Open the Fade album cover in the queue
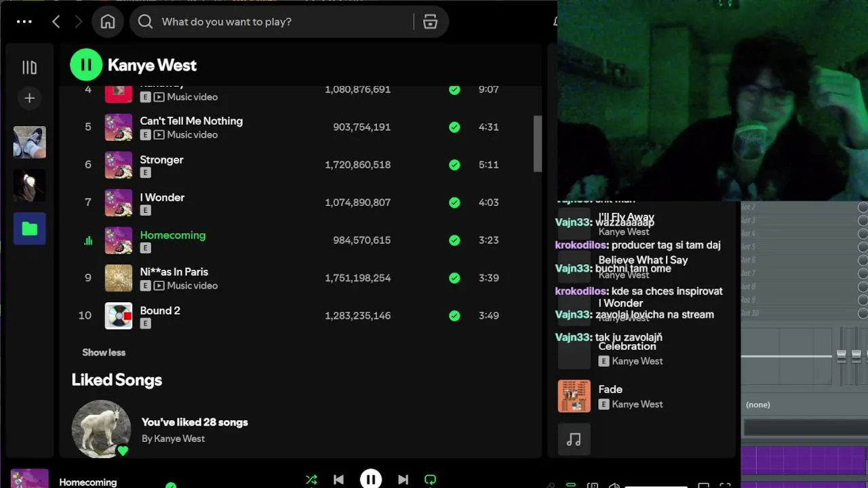This screenshot has height=488, width=868. click(x=574, y=396)
